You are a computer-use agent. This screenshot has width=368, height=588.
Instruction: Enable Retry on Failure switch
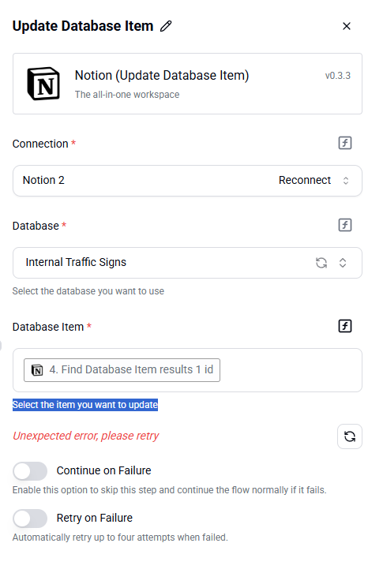tap(30, 519)
